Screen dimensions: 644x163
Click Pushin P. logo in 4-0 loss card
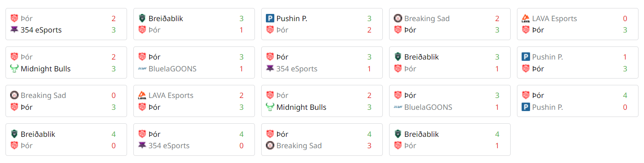click(x=526, y=107)
